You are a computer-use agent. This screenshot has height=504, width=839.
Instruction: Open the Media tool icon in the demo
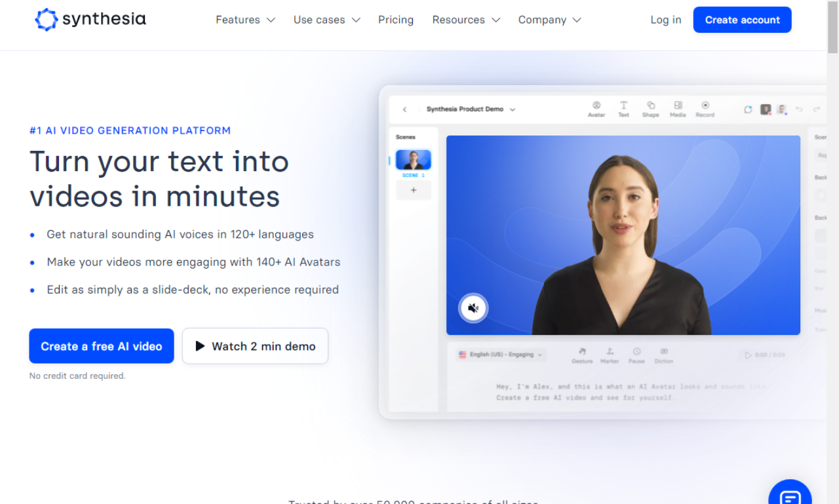[678, 109]
